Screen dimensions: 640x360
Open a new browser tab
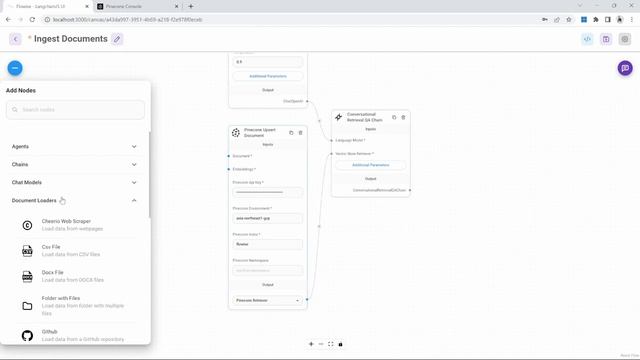pyautogui.click(x=191, y=7)
